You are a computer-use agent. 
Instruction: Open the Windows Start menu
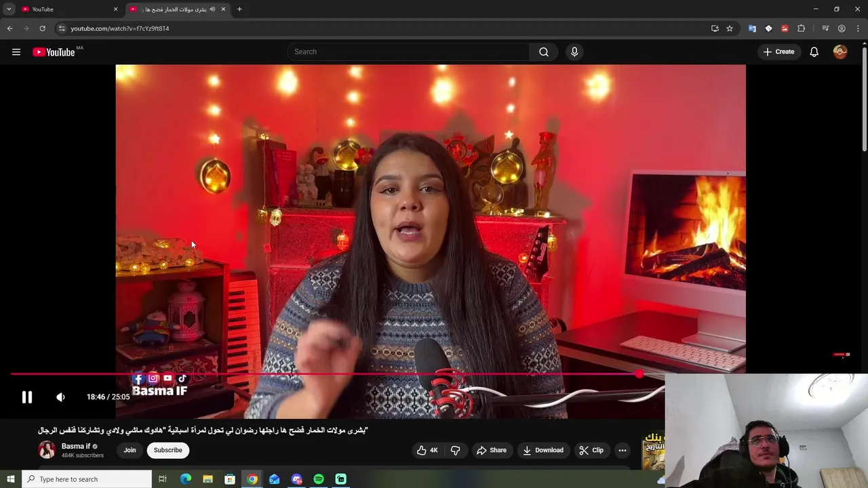pos(10,479)
